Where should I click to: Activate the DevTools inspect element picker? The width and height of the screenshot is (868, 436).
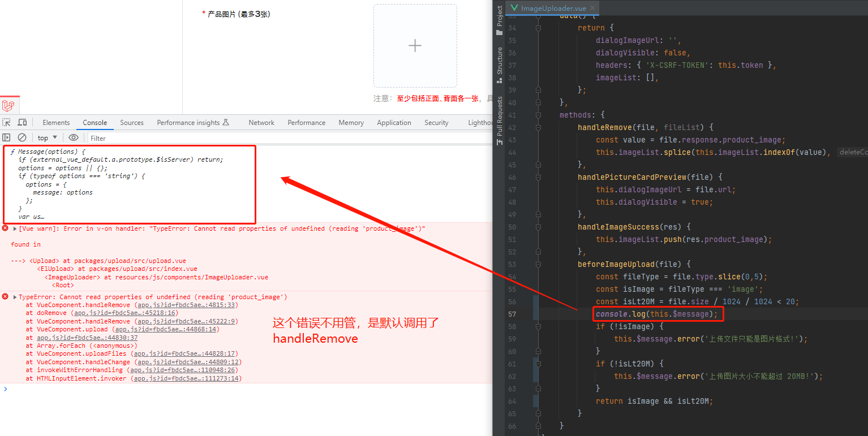pos(7,122)
